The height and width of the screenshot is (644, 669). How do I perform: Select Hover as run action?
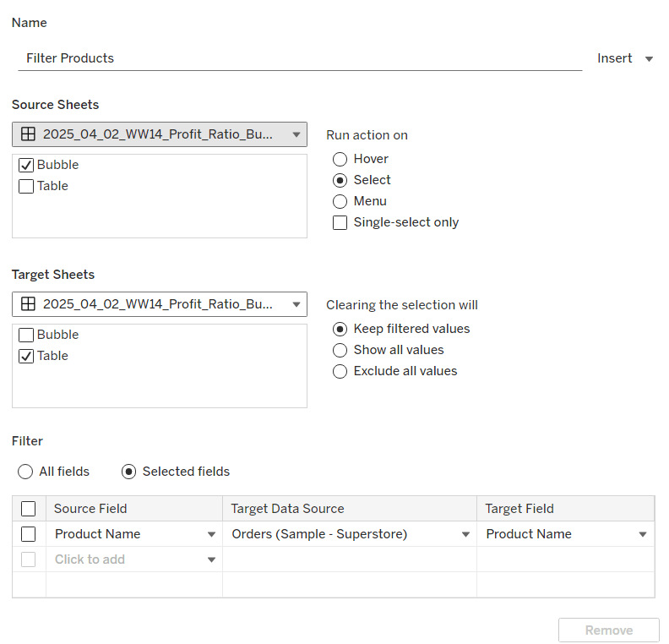pyautogui.click(x=340, y=159)
